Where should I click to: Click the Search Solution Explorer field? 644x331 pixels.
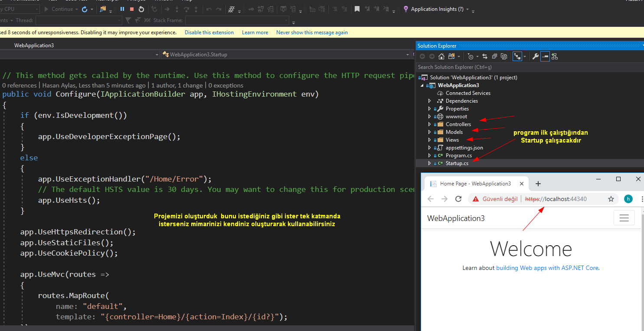[x=530, y=67]
